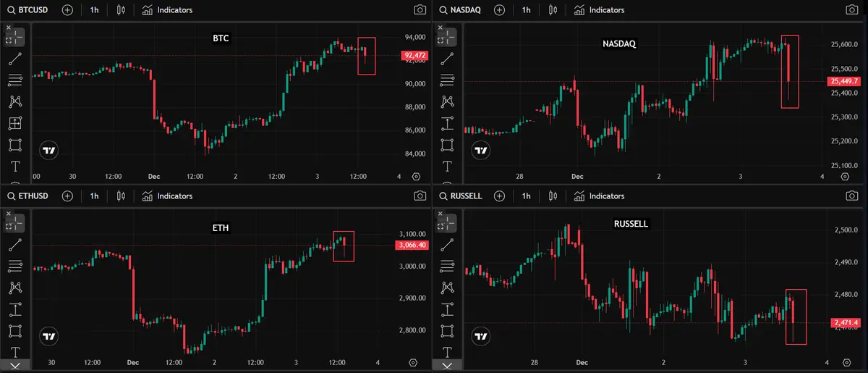Open candle chart type menu on NASDAQ chart

pos(553,10)
